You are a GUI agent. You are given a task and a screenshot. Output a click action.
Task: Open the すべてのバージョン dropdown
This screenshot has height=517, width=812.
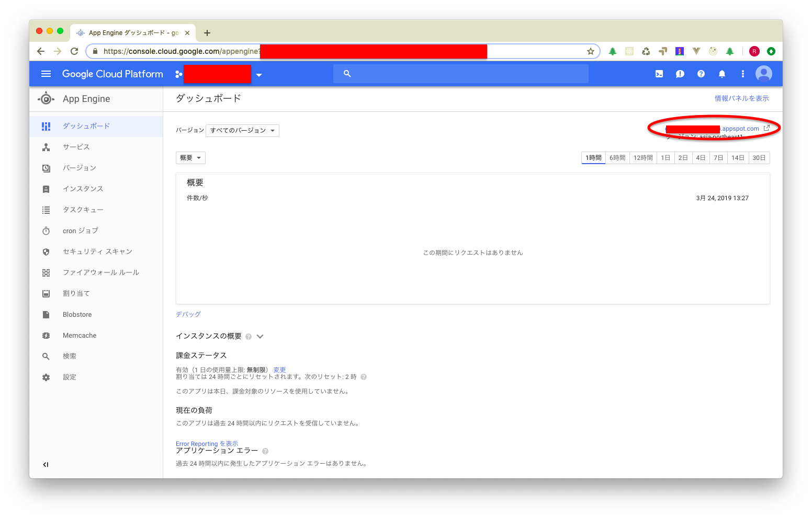242,130
